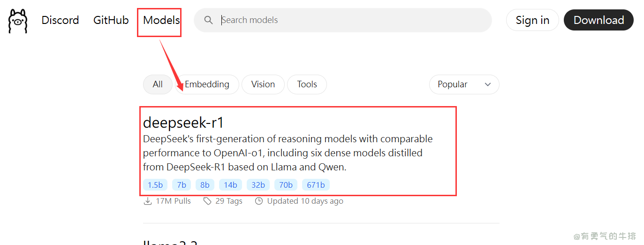644x245 pixels.
Task: Choose the 671b size tag
Action: [316, 185]
